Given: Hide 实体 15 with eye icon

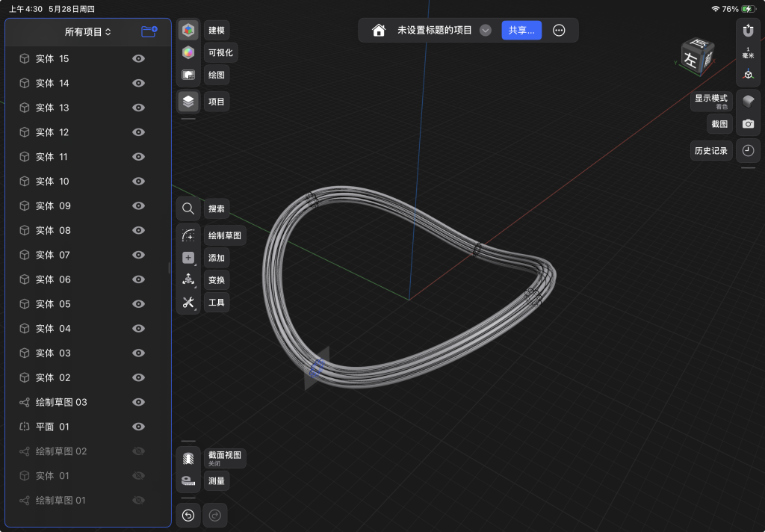Looking at the screenshot, I should point(138,58).
